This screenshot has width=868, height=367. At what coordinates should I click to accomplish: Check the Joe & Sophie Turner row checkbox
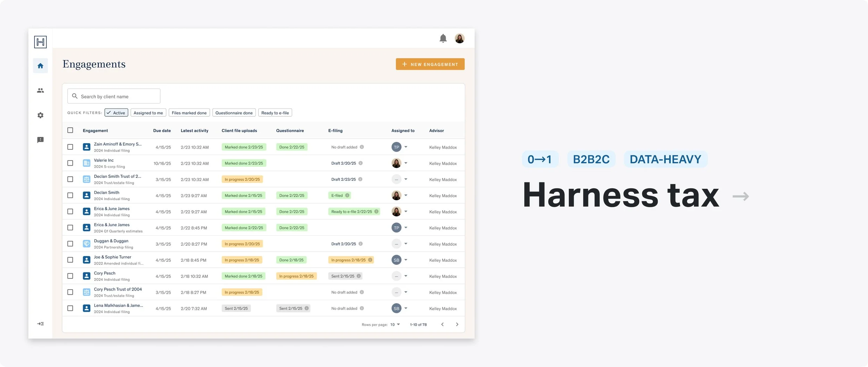click(70, 260)
